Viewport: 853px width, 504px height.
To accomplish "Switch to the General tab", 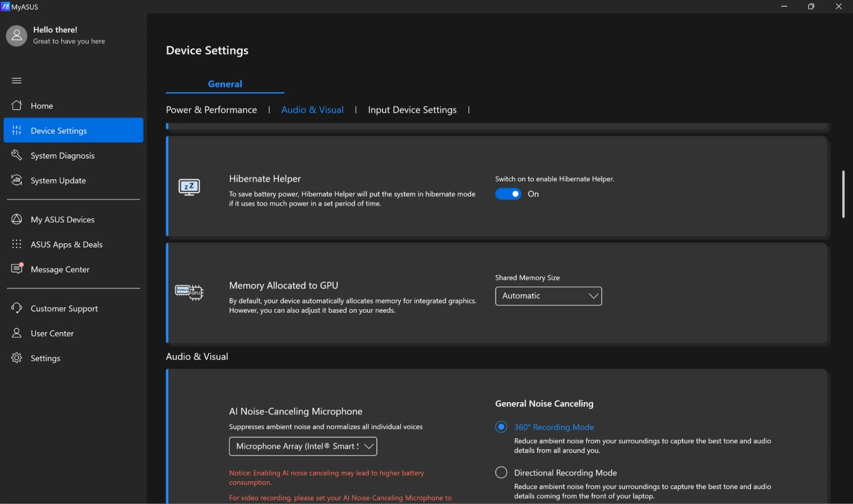I will 225,84.
